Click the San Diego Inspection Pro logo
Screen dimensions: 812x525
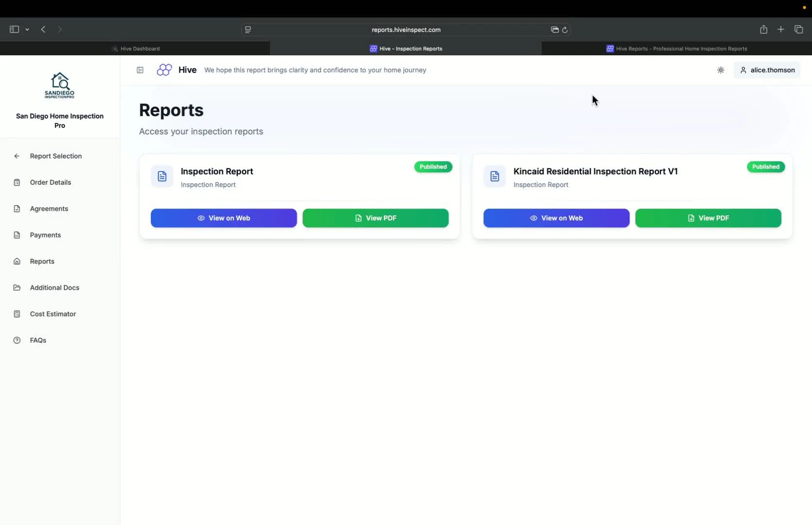tap(60, 86)
